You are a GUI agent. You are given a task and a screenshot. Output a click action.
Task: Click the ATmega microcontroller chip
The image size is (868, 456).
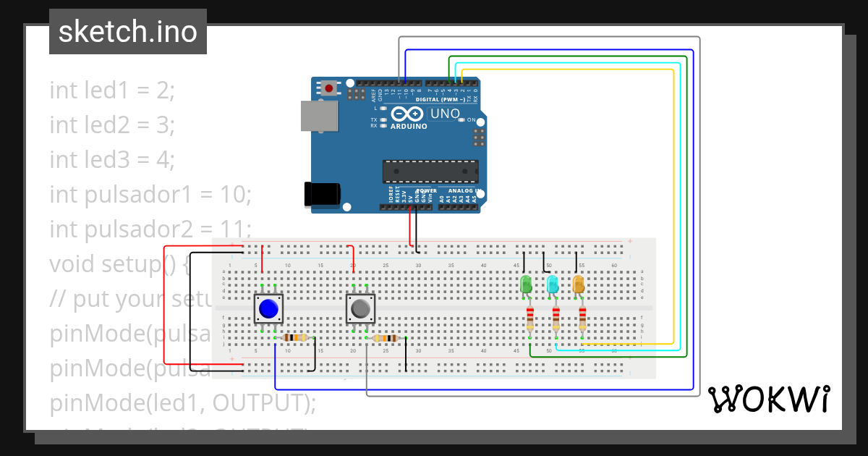[x=430, y=171]
